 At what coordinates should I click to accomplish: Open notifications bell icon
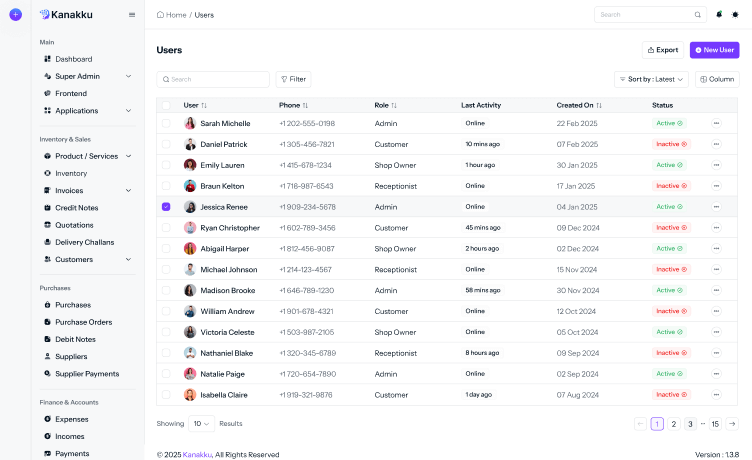[719, 14]
